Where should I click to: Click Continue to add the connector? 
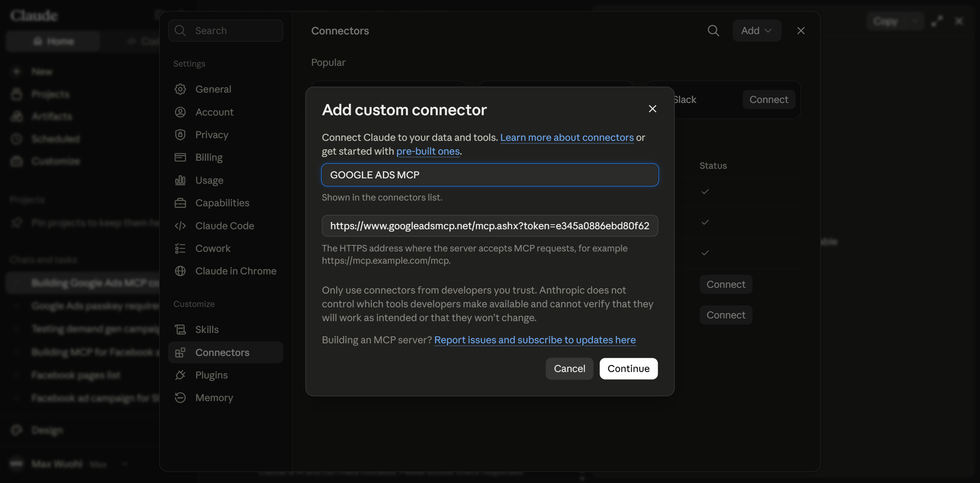629,369
